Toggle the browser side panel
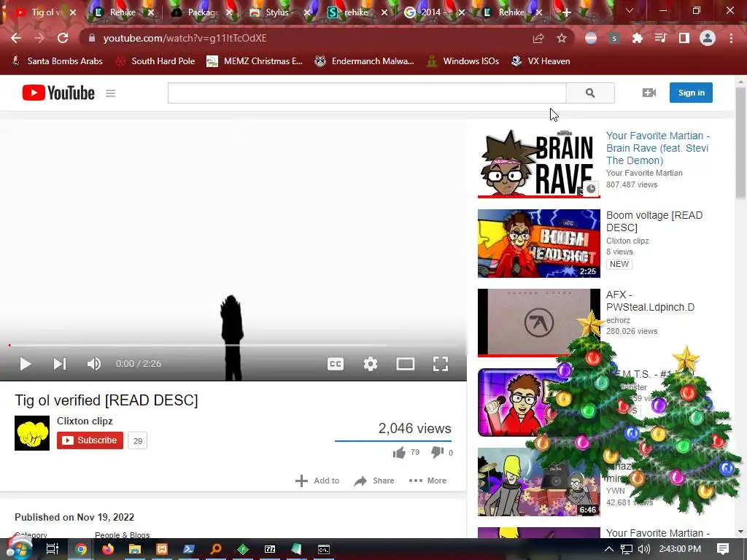Image resolution: width=747 pixels, height=560 pixels. [x=684, y=38]
